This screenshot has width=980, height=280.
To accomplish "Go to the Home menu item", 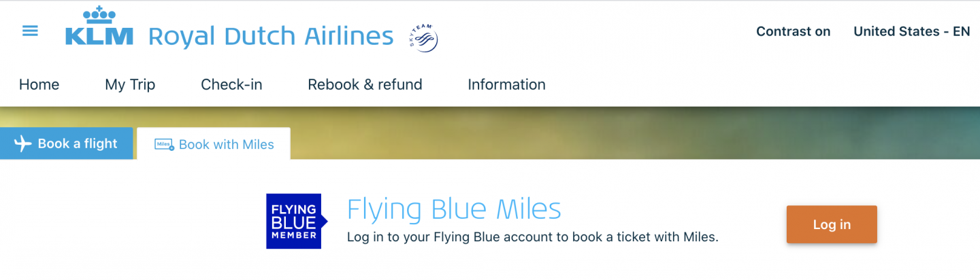I will point(39,85).
